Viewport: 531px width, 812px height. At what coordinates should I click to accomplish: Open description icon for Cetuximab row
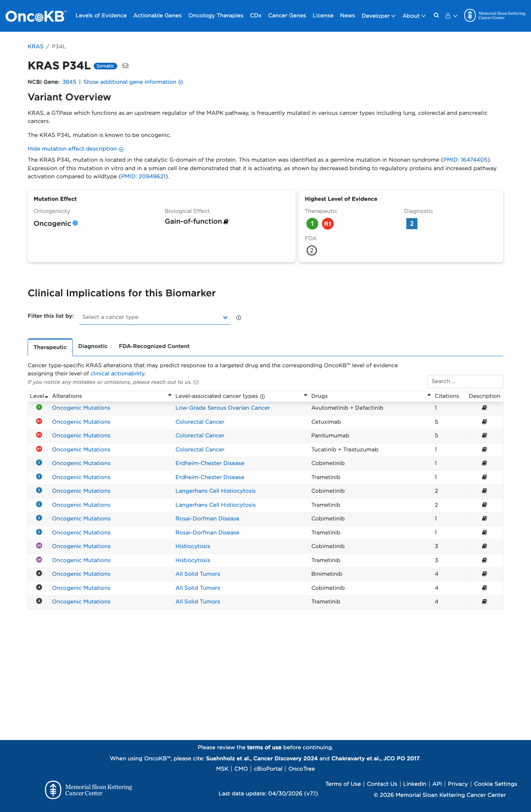[x=485, y=422]
